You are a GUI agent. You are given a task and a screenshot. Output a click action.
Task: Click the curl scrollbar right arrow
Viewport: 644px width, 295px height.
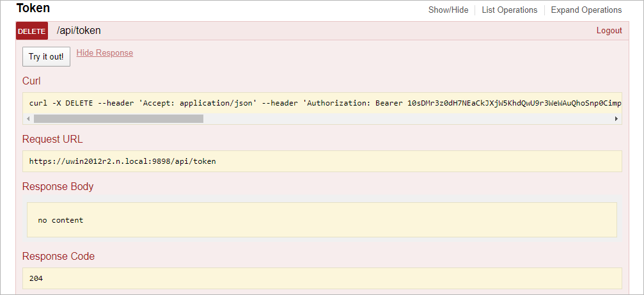[x=616, y=119]
